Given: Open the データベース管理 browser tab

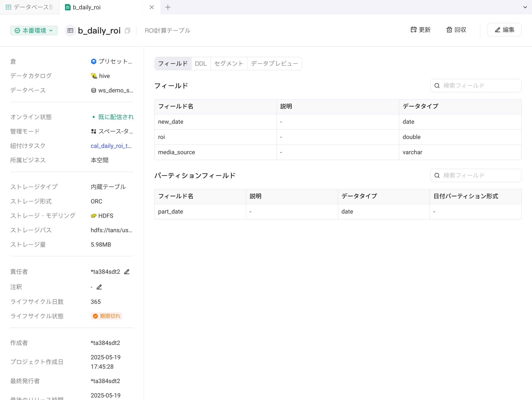Looking at the screenshot, I should pyautogui.click(x=29, y=7).
